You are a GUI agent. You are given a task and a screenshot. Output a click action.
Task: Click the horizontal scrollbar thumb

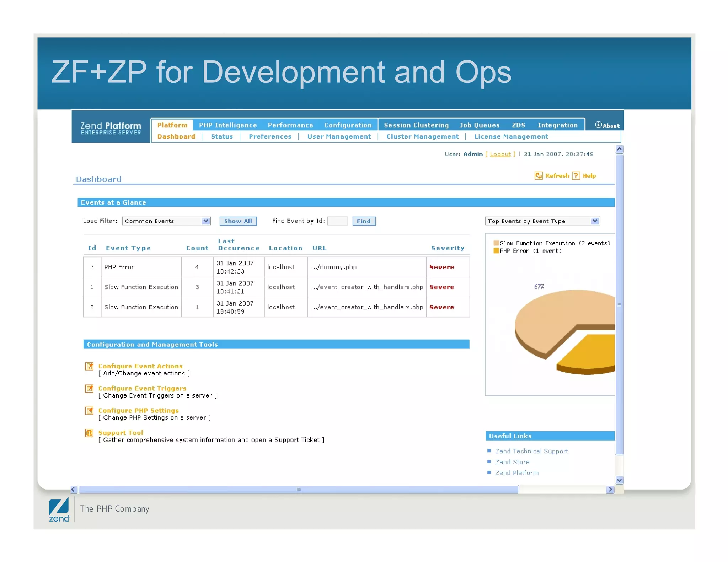click(x=299, y=489)
